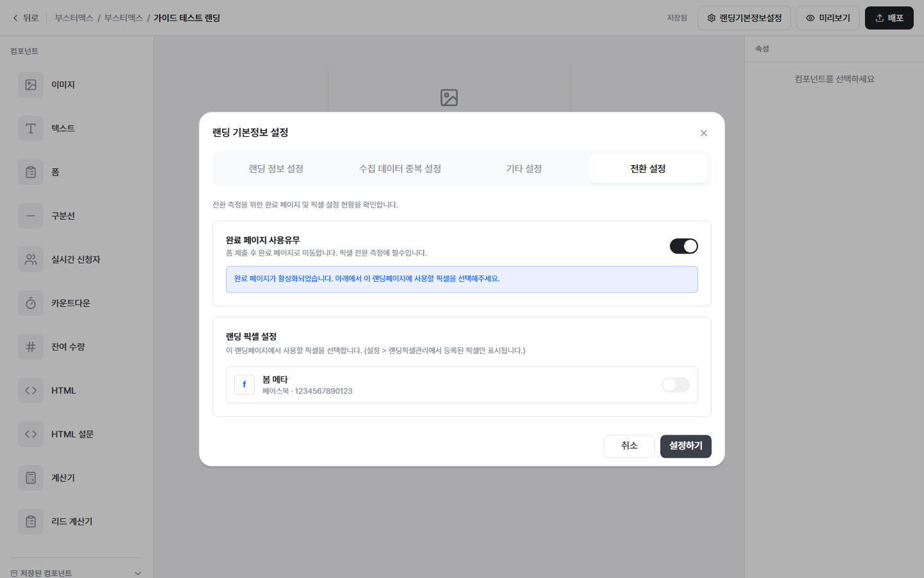Image resolution: width=924 pixels, height=578 pixels.
Task: Select the 폼 component icon
Action: (31, 172)
